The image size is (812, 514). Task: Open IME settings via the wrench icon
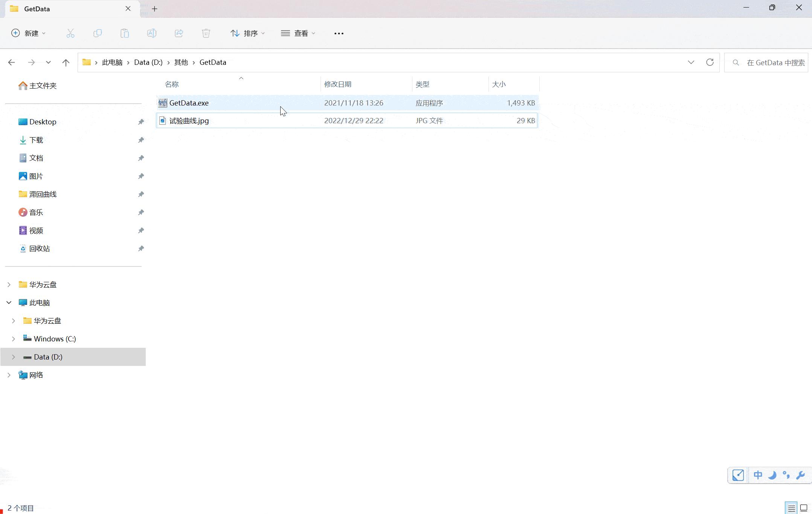pos(800,475)
